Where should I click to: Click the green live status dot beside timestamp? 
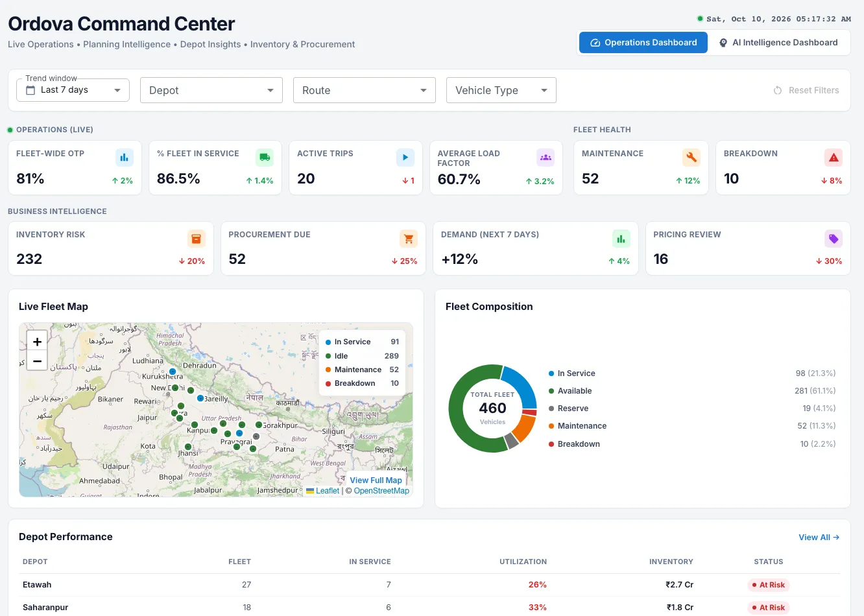coord(700,19)
